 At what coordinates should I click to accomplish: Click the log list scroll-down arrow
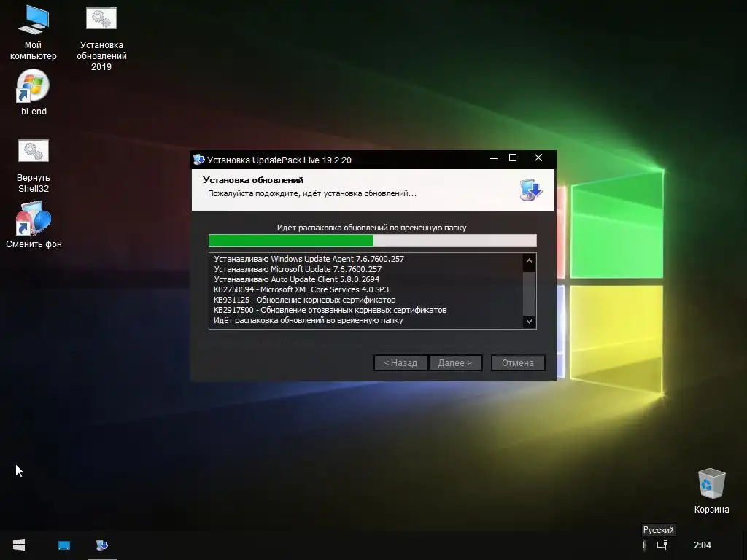[x=529, y=322]
